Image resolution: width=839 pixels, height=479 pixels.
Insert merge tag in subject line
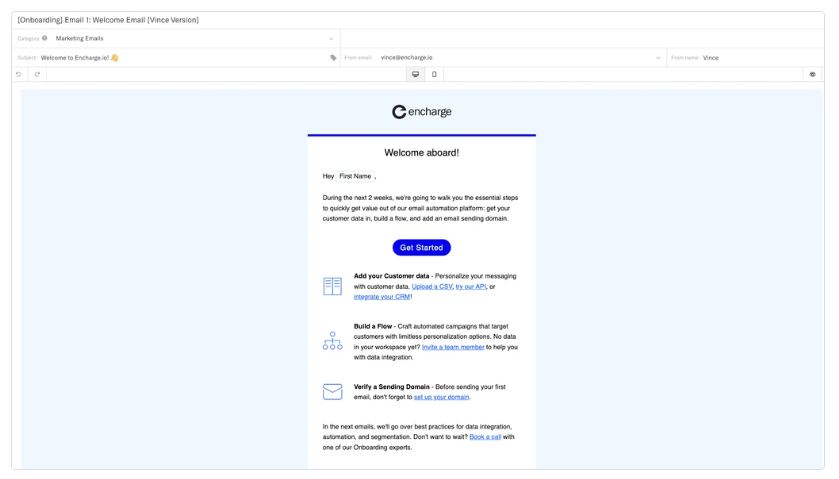[333, 58]
